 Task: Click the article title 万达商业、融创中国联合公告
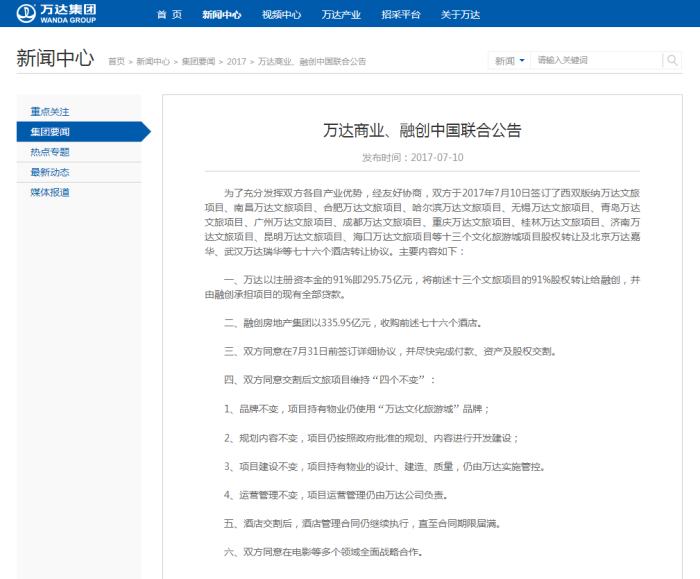(x=422, y=130)
